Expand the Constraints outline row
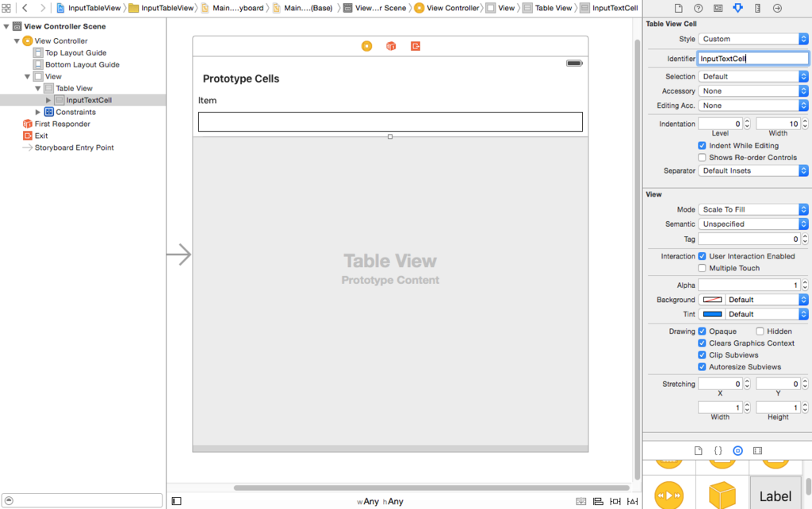 pyautogui.click(x=38, y=112)
